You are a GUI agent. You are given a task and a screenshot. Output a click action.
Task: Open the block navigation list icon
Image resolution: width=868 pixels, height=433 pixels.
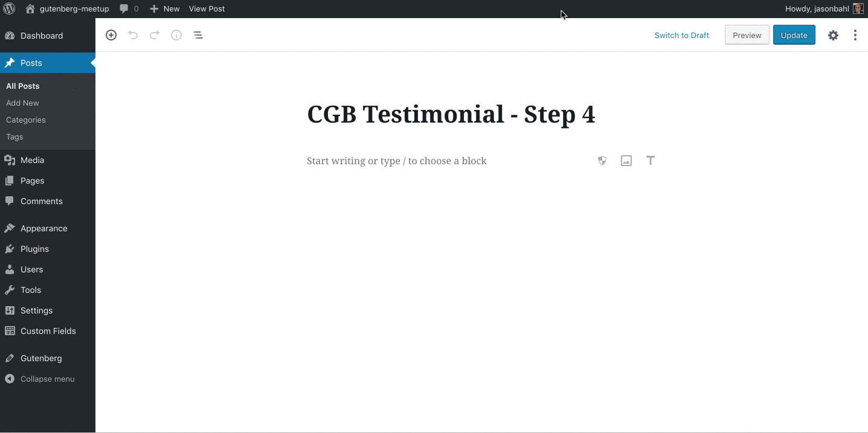point(198,35)
